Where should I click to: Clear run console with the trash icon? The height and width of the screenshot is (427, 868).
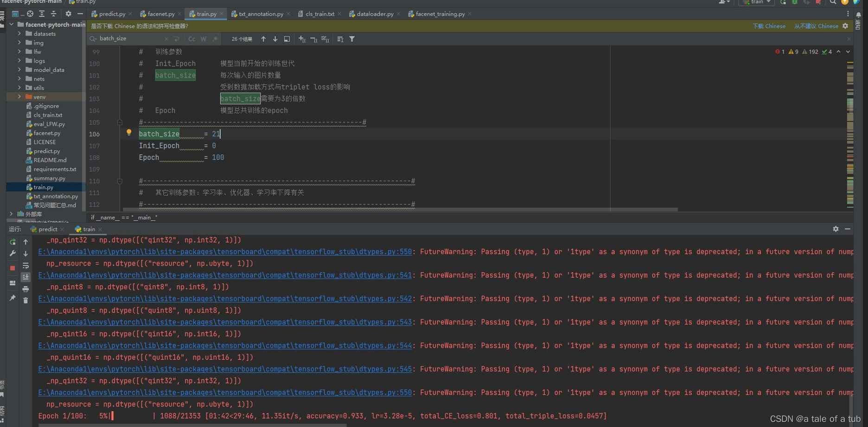tap(26, 300)
